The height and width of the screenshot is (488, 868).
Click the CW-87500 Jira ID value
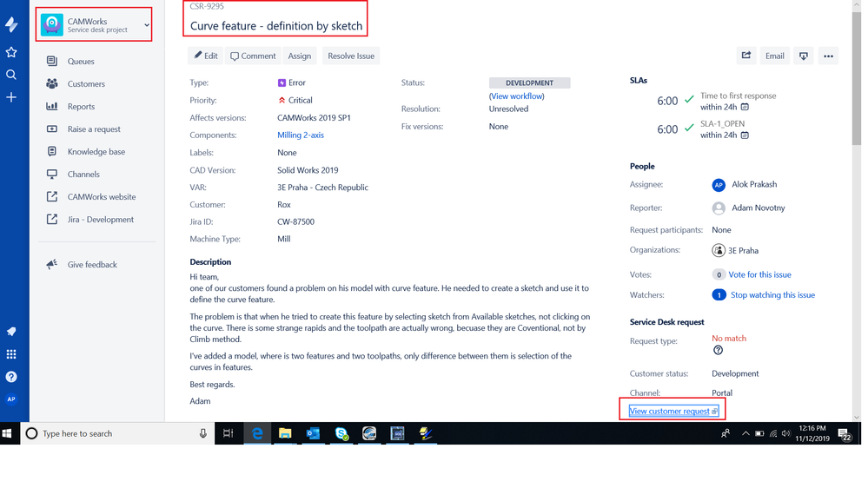295,222
